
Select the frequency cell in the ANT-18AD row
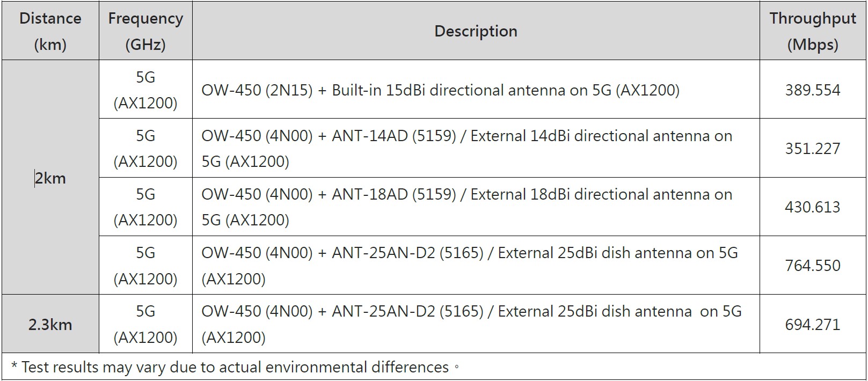point(145,207)
